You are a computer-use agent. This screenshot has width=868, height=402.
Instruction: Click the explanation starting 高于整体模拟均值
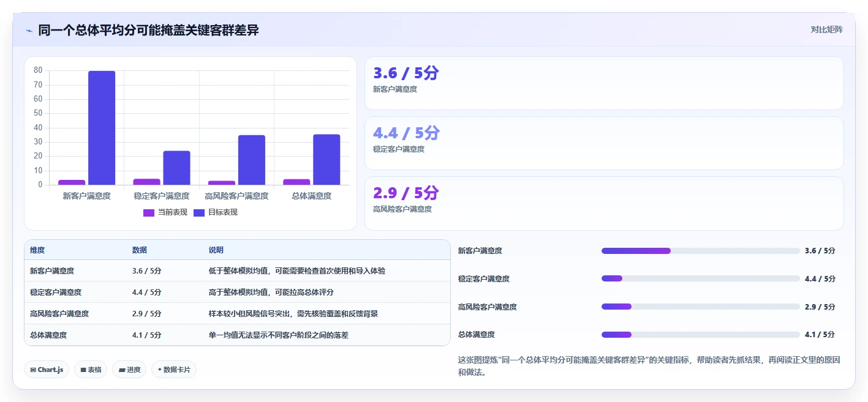pyautogui.click(x=271, y=292)
